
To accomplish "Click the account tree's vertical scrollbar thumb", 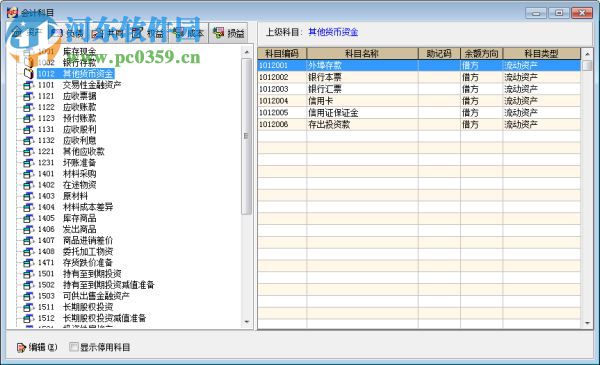I will [247, 136].
